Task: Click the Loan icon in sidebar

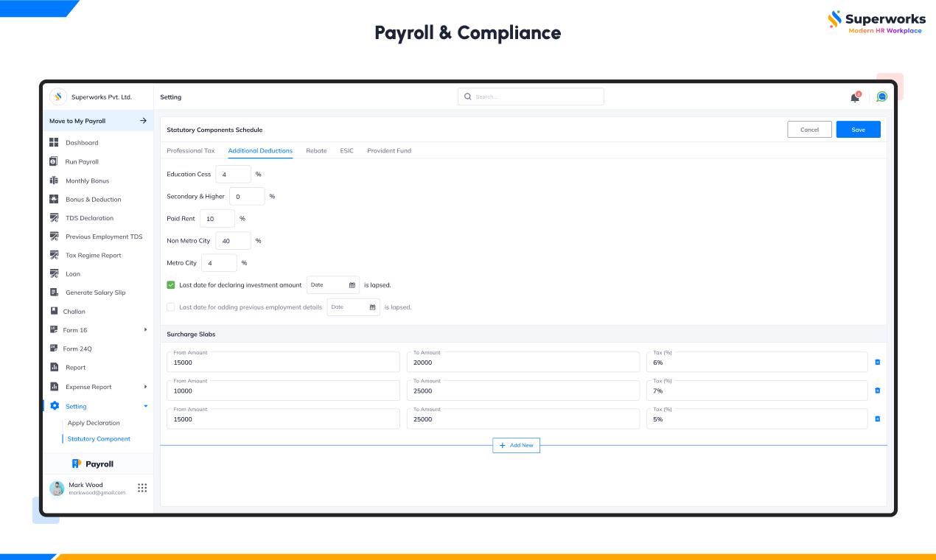Action: click(x=54, y=273)
